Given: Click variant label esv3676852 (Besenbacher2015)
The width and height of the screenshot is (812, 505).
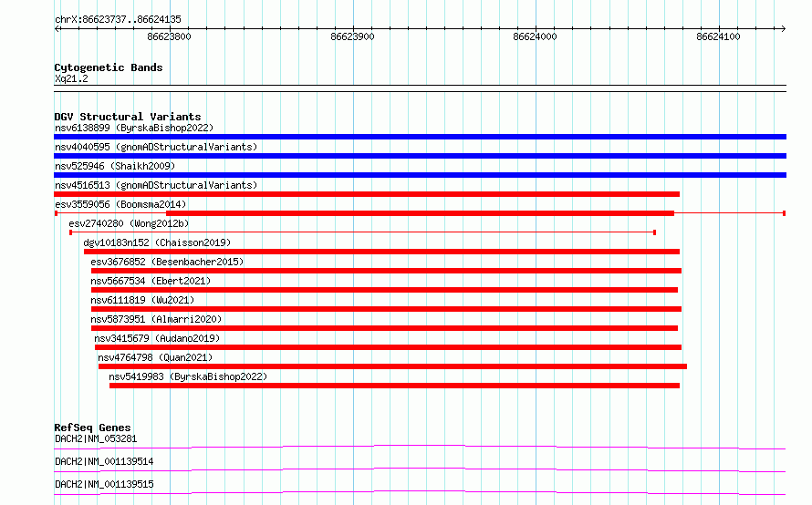Looking at the screenshot, I should pos(167,262).
